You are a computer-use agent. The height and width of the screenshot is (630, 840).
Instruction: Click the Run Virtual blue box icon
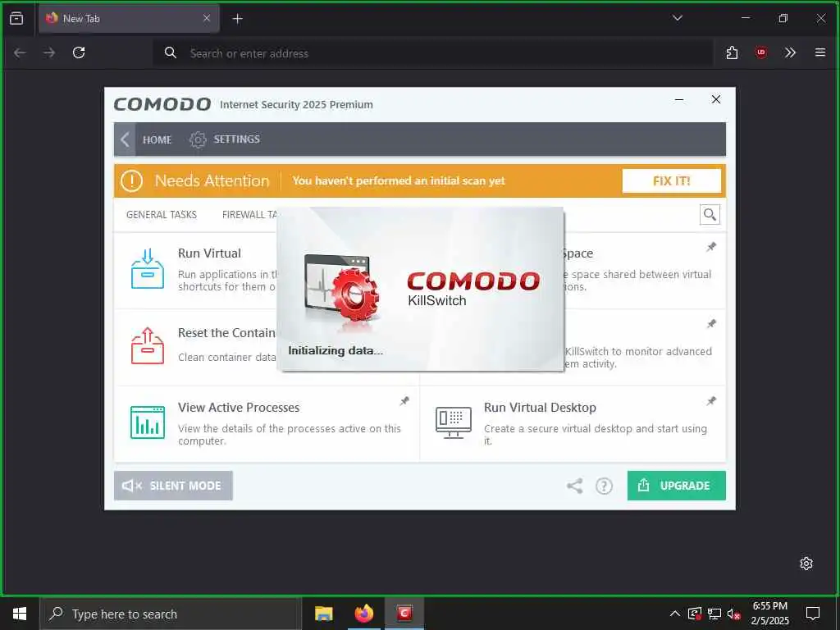tap(148, 269)
